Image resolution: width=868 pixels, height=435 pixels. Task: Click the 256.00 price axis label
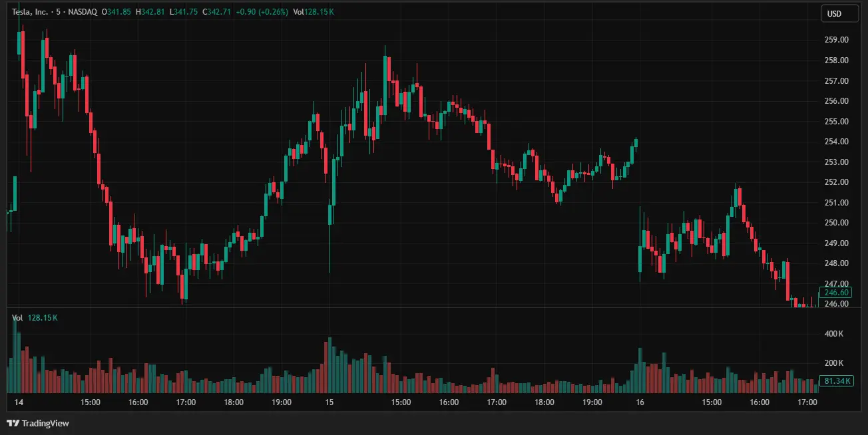[836, 101]
